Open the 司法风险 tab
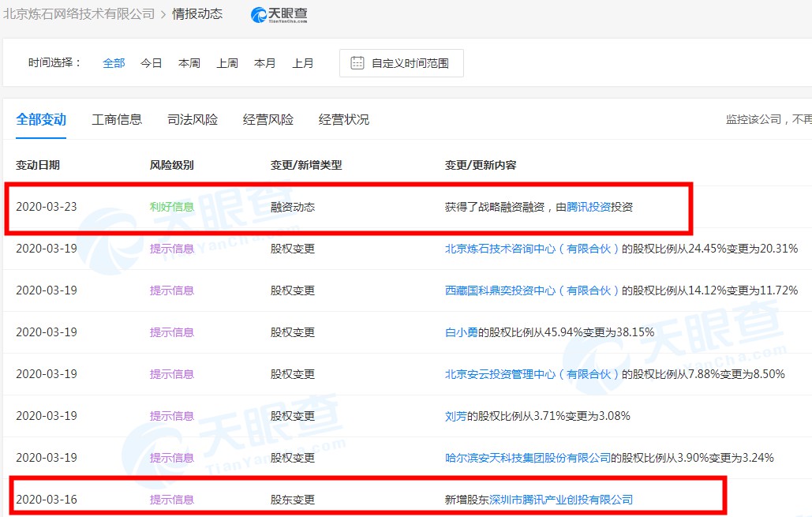The height and width of the screenshot is (517, 812). [193, 120]
